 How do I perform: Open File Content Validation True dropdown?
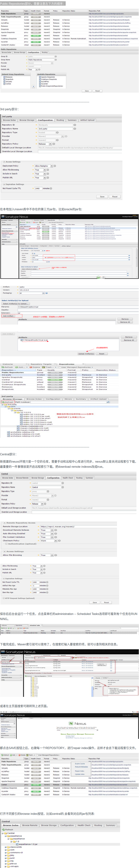[x=52, y=537]
